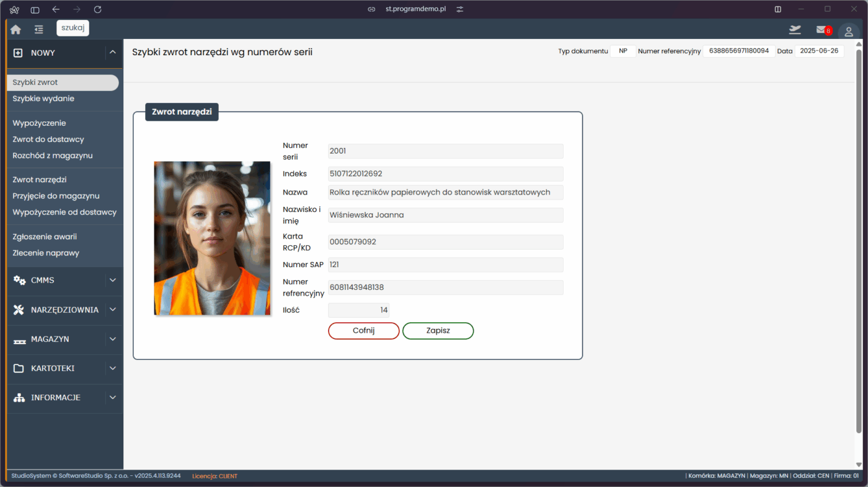The height and width of the screenshot is (487, 868).
Task: Go back using browser back arrow
Action: click(x=56, y=9)
